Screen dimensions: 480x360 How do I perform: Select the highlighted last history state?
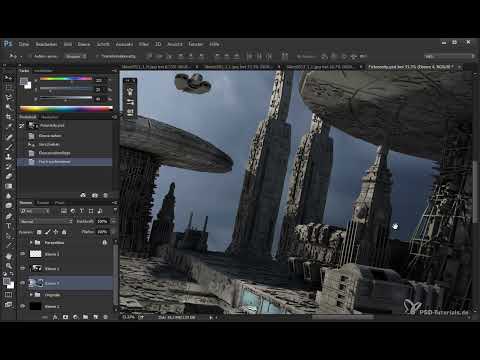(x=65, y=162)
